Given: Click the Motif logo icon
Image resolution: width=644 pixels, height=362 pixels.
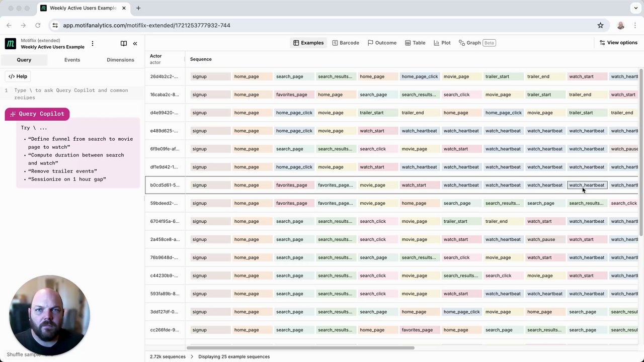Looking at the screenshot, I should (x=10, y=44).
